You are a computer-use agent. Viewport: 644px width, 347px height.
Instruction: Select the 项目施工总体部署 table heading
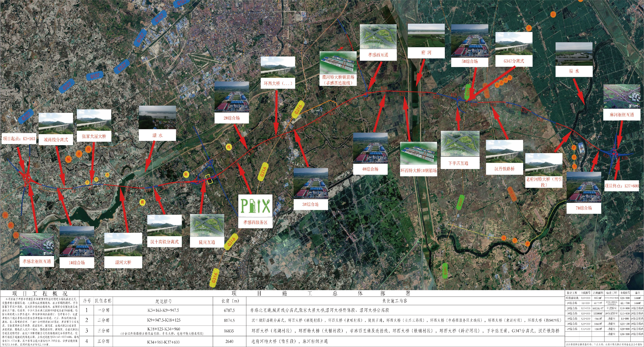pyautogui.click(x=321, y=293)
